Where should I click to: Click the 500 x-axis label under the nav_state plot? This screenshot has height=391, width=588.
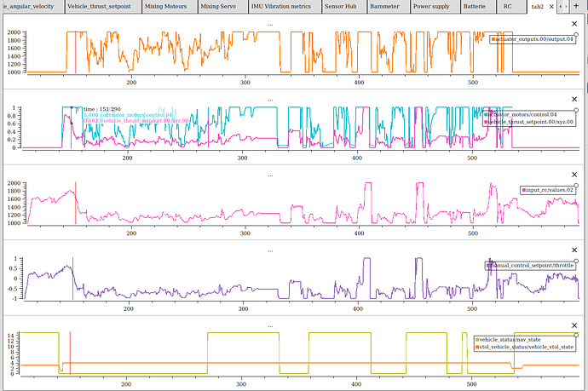[471, 384]
